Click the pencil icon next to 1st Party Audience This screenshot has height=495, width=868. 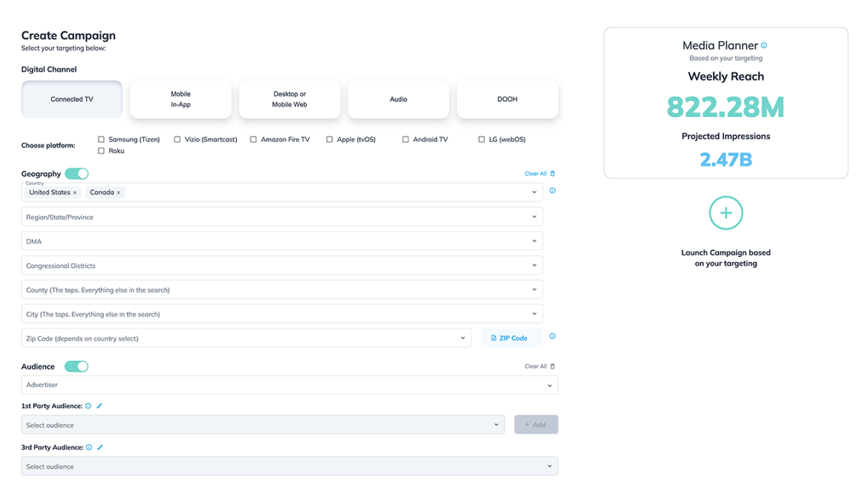pos(99,405)
